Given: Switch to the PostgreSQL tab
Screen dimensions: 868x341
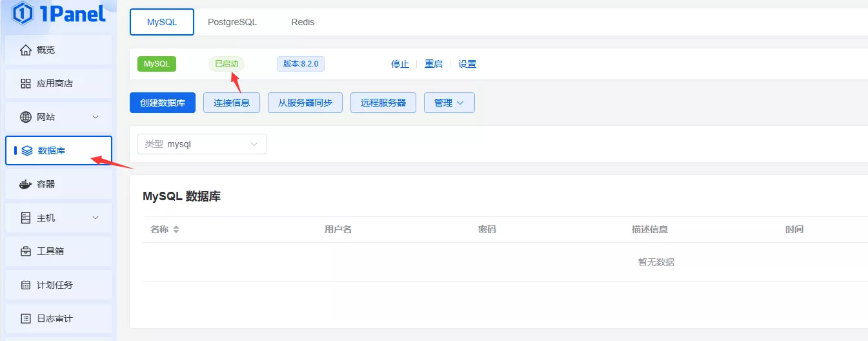Looking at the screenshot, I should (x=232, y=22).
